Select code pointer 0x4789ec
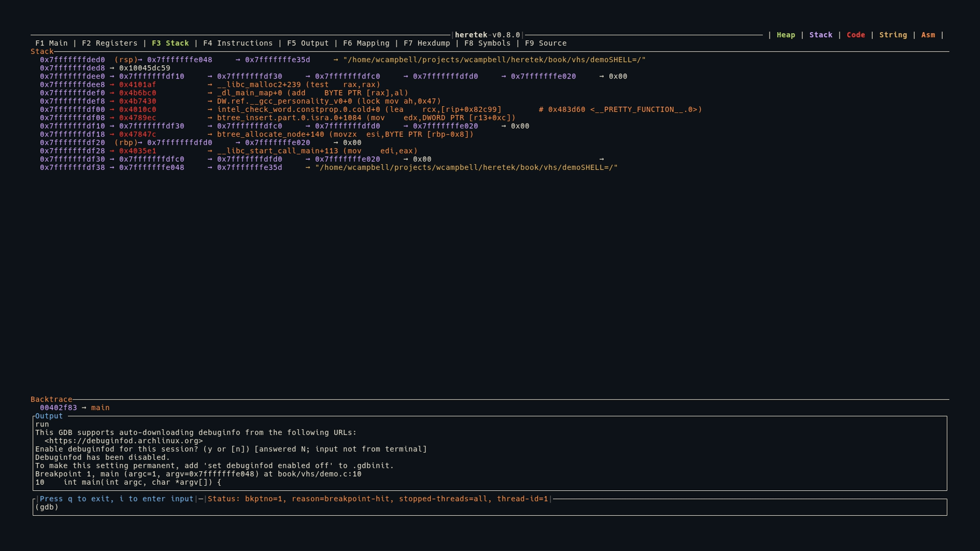 click(137, 118)
